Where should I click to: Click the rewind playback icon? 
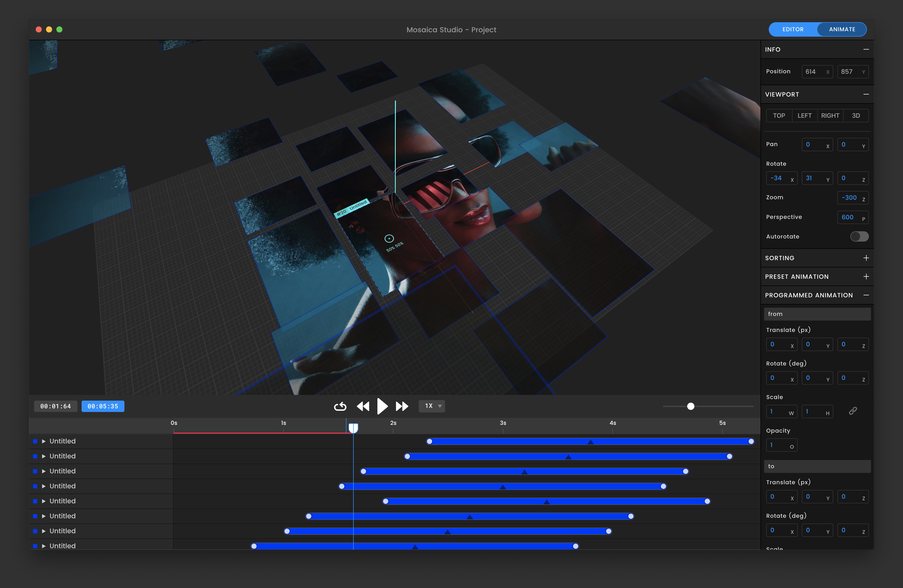pyautogui.click(x=363, y=406)
